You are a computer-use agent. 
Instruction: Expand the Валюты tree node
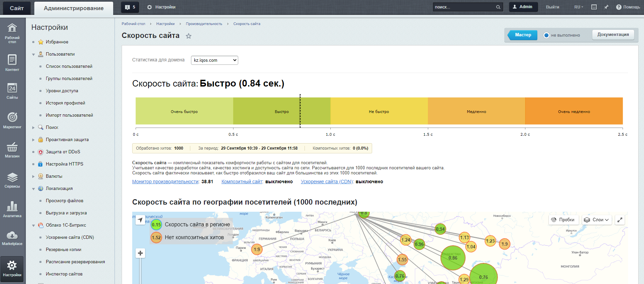pos(33,176)
